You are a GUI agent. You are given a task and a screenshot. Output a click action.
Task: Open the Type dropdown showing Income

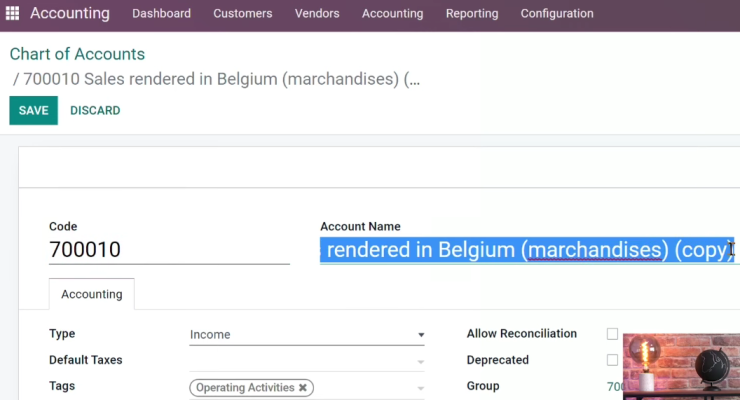307,334
